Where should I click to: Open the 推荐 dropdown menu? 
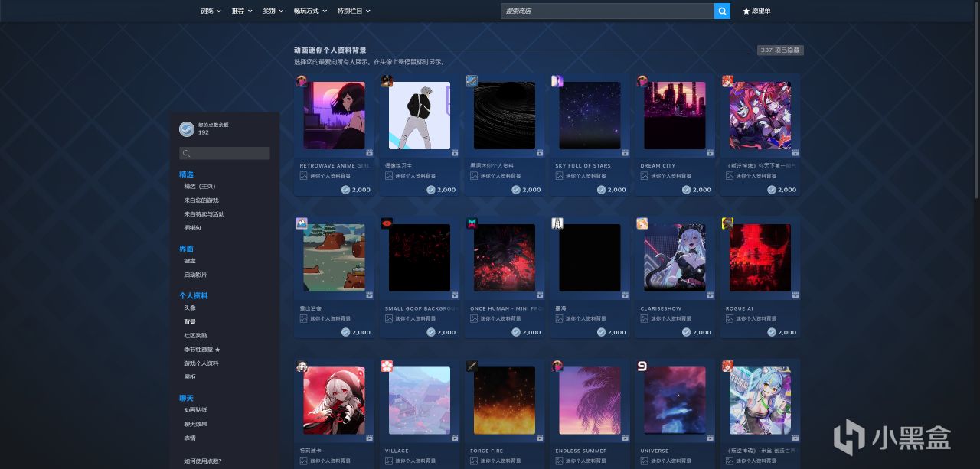(x=242, y=11)
